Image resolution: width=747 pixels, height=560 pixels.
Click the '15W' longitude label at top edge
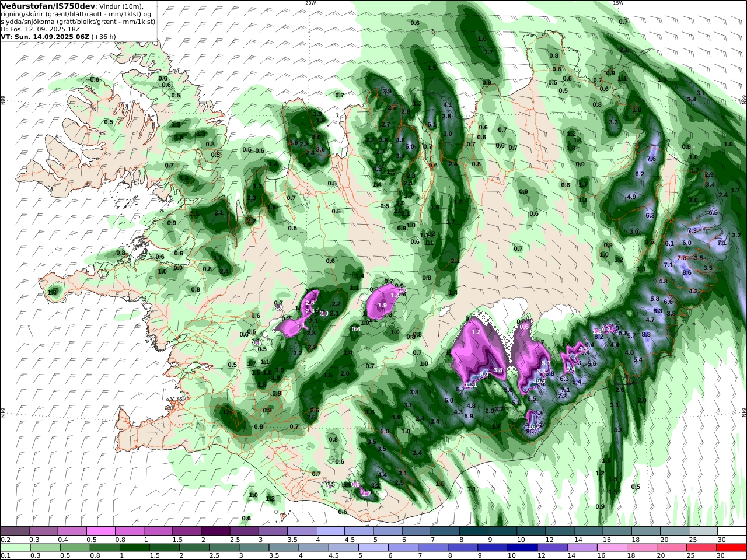click(618, 3)
